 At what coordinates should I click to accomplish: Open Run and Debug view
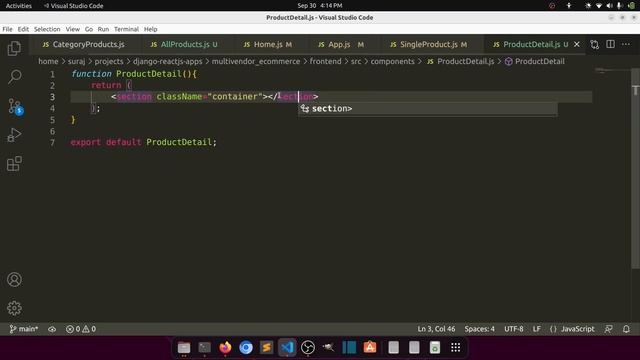tap(14, 135)
